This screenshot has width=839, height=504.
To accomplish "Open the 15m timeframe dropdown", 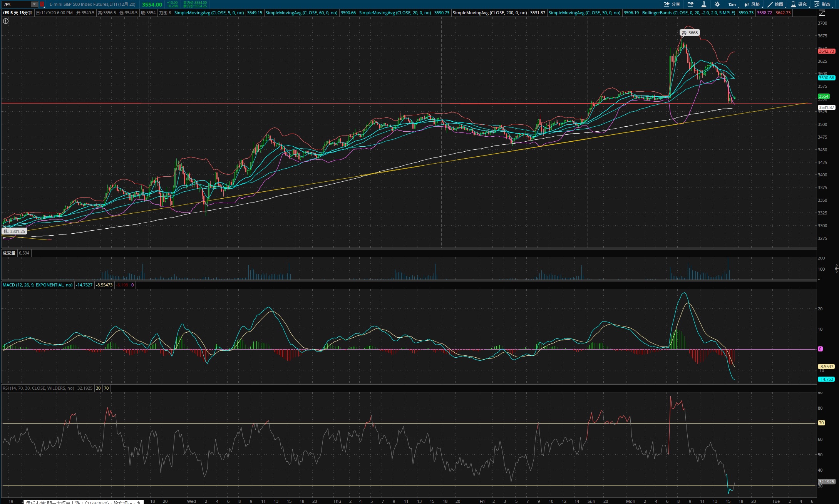I will (x=732, y=4).
